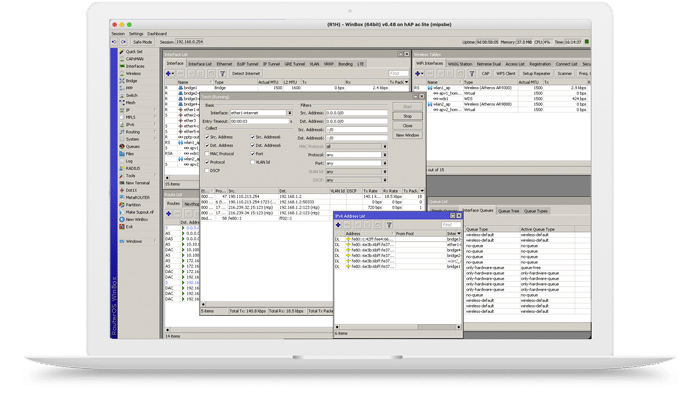Click the Stop button in Torch

[408, 116]
